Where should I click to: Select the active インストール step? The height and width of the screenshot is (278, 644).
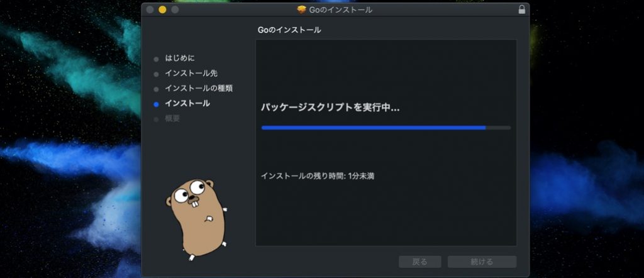tap(187, 104)
